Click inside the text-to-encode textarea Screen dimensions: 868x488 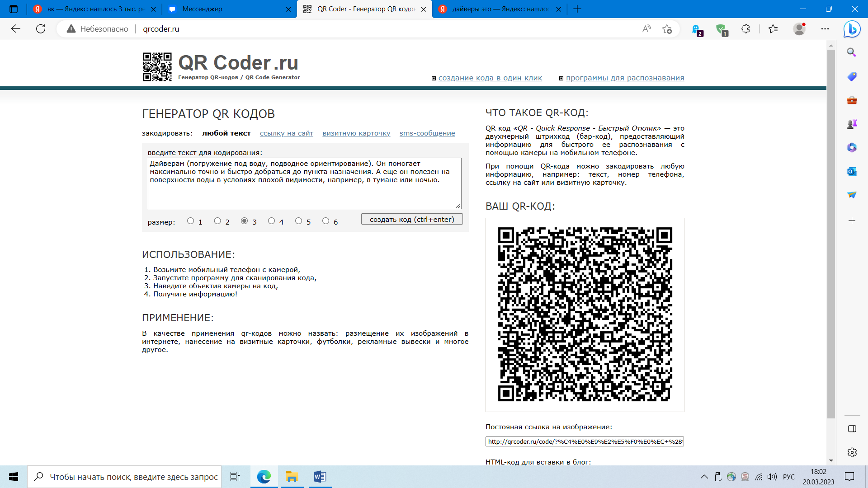click(304, 183)
